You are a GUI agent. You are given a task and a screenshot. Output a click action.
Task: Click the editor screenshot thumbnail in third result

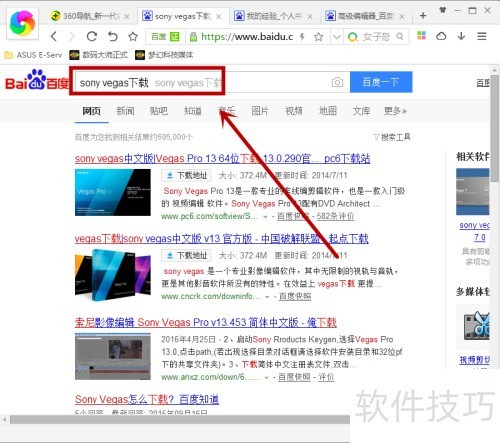113,356
